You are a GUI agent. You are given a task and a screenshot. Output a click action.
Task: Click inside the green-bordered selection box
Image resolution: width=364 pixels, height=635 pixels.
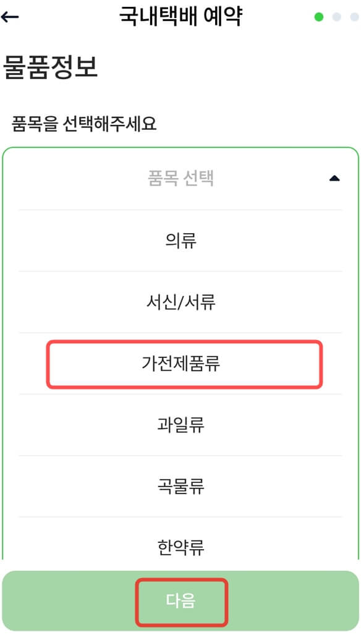click(182, 177)
